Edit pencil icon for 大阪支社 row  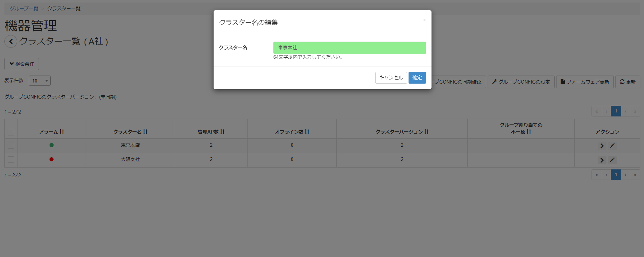coord(612,160)
